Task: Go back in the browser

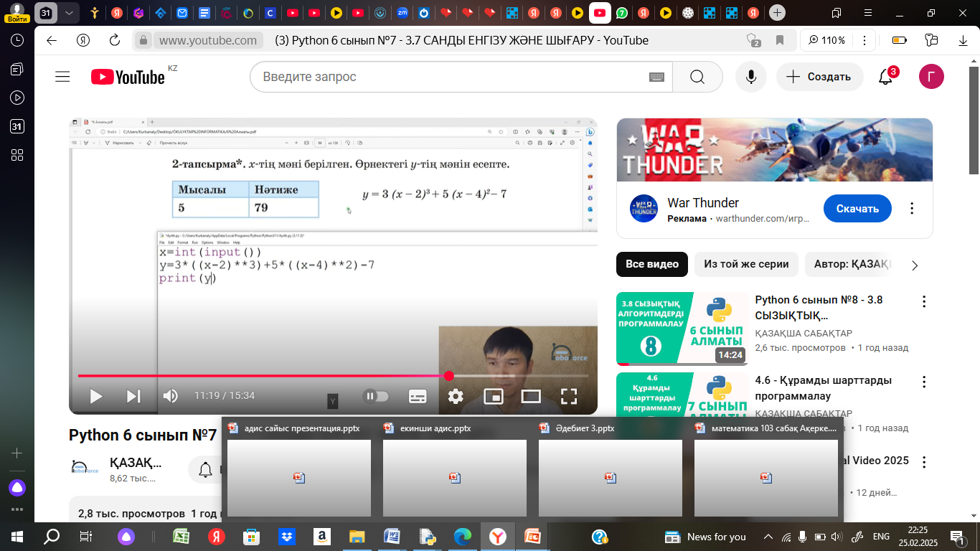Action: click(x=52, y=40)
